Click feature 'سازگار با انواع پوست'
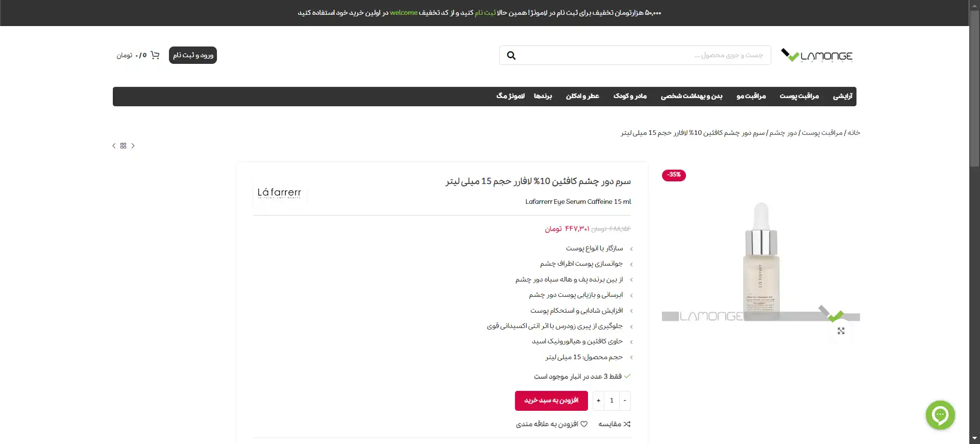The height and width of the screenshot is (444, 980). (x=595, y=248)
